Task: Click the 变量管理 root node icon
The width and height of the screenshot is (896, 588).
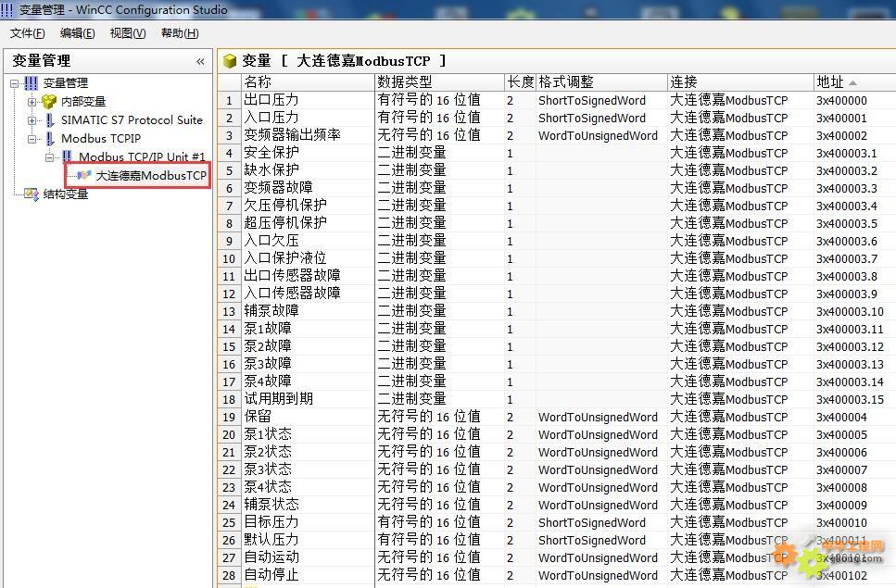Action: [31, 83]
